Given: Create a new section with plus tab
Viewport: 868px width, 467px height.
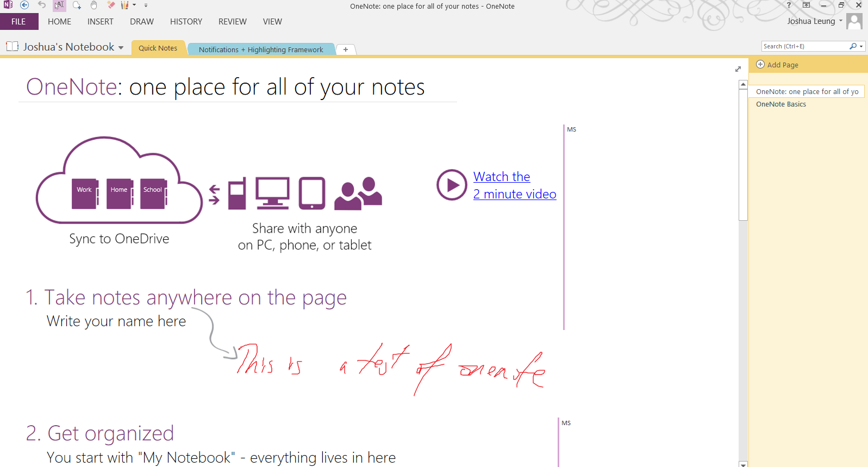Looking at the screenshot, I should point(346,49).
